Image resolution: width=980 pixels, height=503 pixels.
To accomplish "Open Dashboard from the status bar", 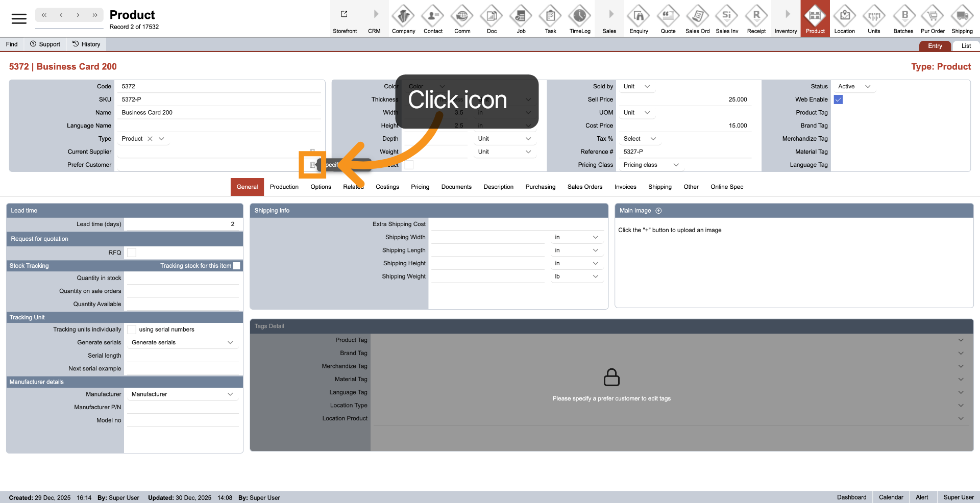I will tap(851, 497).
